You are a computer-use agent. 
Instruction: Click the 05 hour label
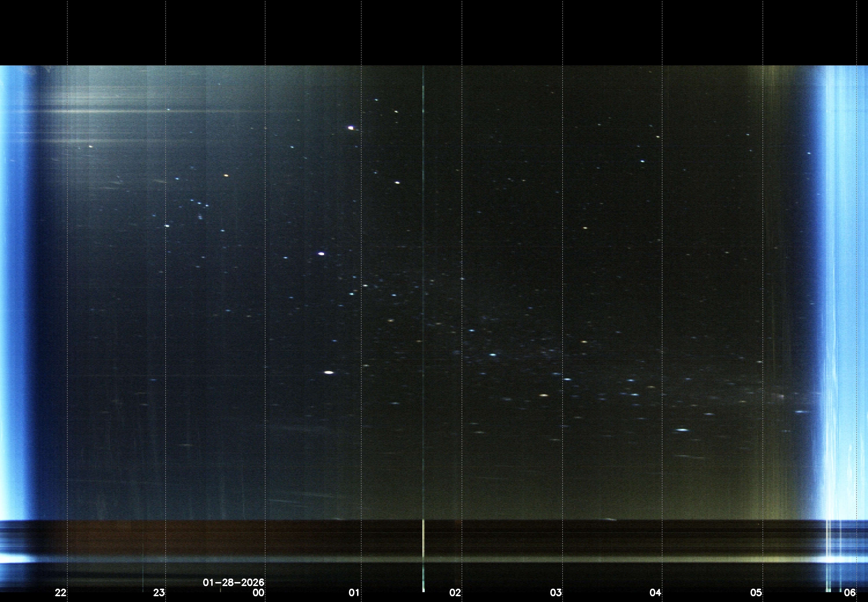pos(756,592)
